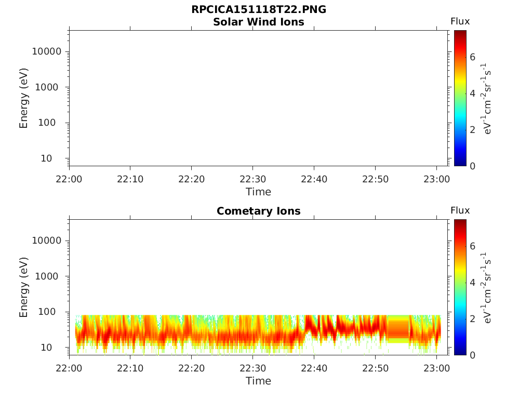Click the 4 label on bottom colorbar
Screen dimensions: 532x399
point(473,282)
